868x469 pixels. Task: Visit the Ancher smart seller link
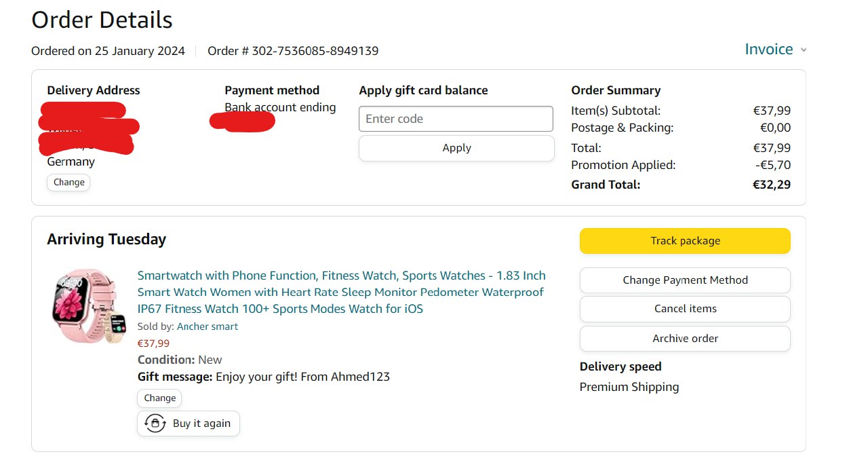208,326
